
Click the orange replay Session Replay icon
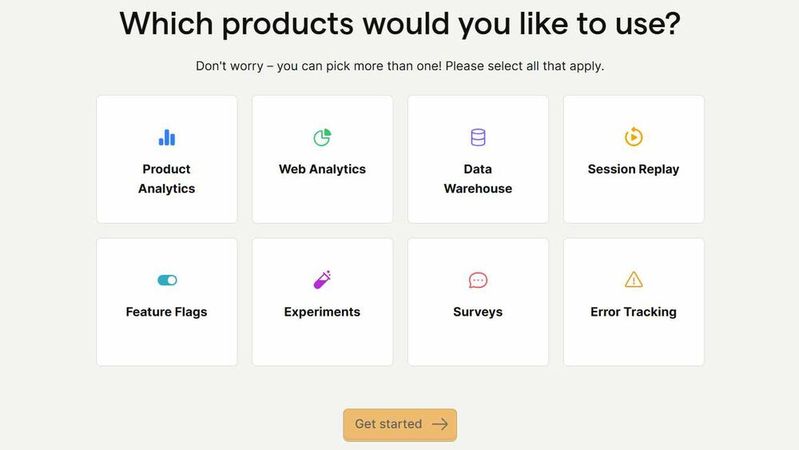pos(633,137)
